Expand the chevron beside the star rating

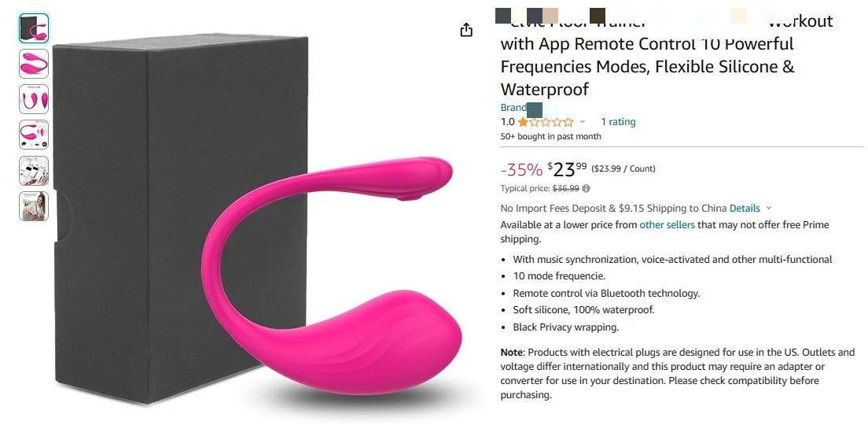point(583,122)
